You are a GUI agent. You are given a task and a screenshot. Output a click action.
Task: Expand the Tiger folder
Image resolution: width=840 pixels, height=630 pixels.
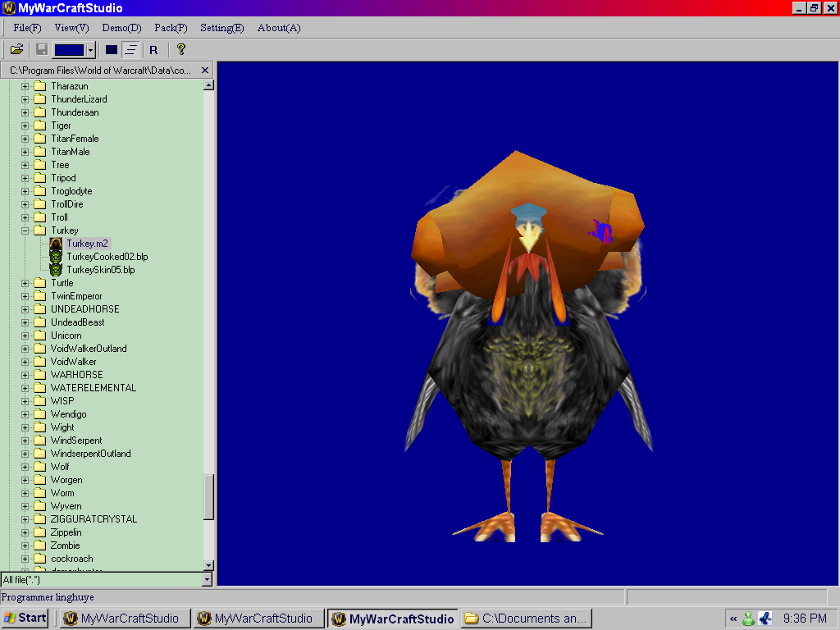coord(25,126)
